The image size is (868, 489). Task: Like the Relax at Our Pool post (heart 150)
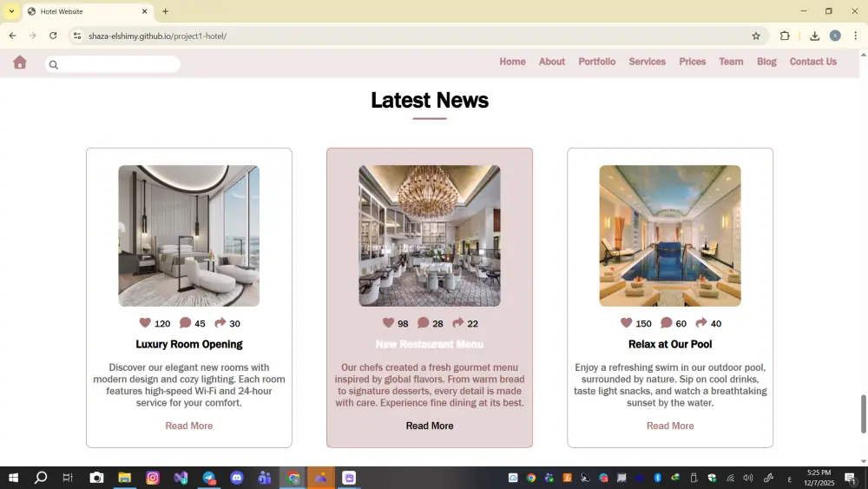tap(626, 322)
